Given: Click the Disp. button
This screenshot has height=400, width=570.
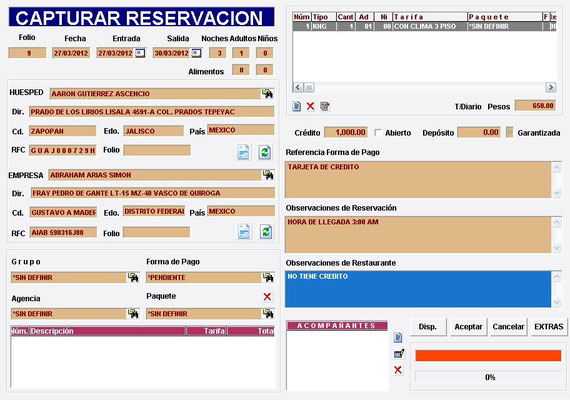Looking at the screenshot, I should 427,327.
